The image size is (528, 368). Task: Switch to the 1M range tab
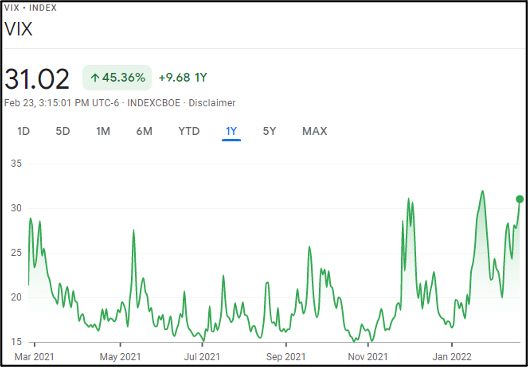103,131
